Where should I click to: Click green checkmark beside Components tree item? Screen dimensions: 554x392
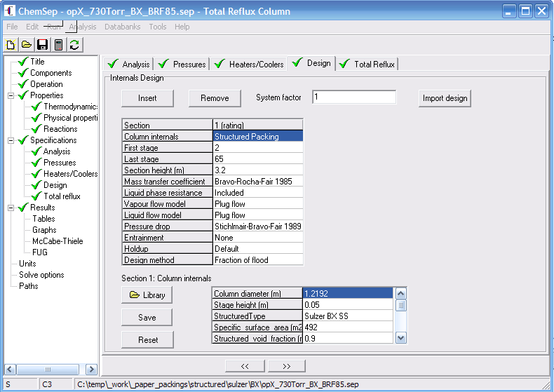click(22, 73)
